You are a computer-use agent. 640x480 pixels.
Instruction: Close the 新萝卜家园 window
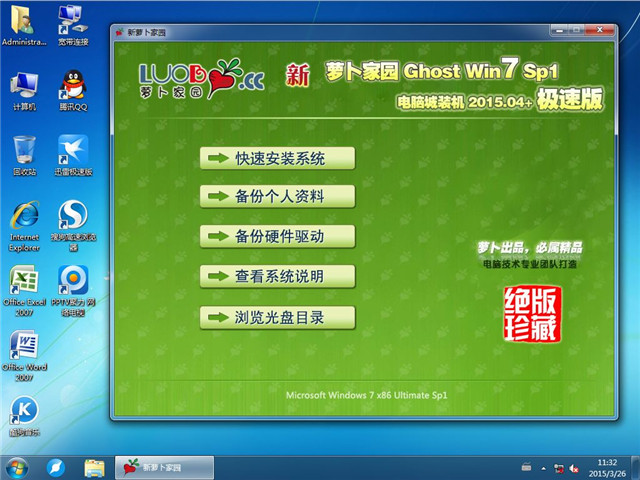coord(600,30)
